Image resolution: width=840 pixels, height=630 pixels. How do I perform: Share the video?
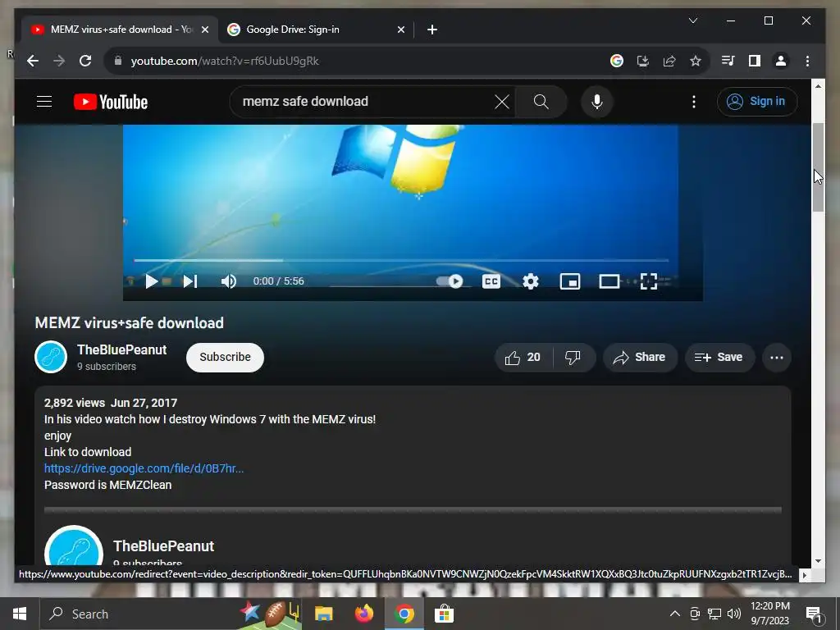(x=640, y=358)
